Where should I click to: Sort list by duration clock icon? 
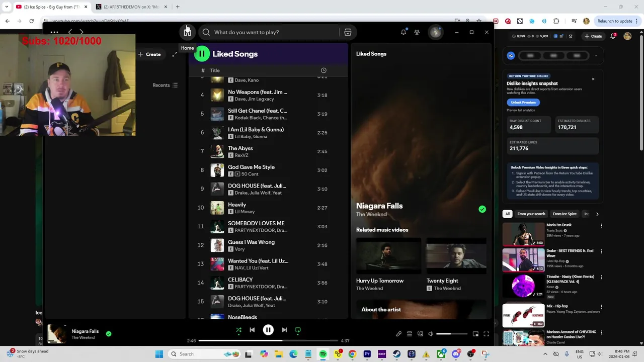pyautogui.click(x=324, y=70)
